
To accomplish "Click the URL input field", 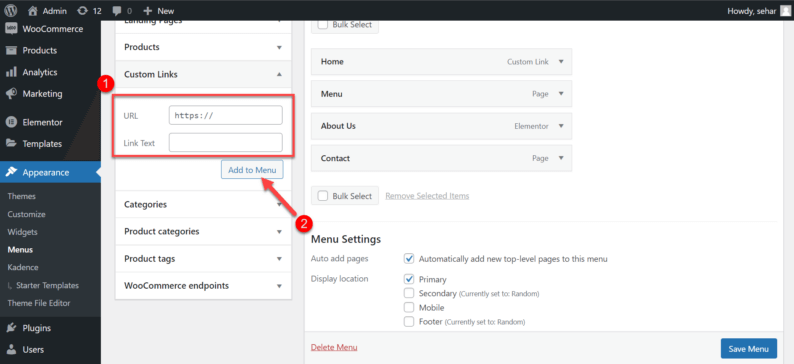I will (x=226, y=115).
